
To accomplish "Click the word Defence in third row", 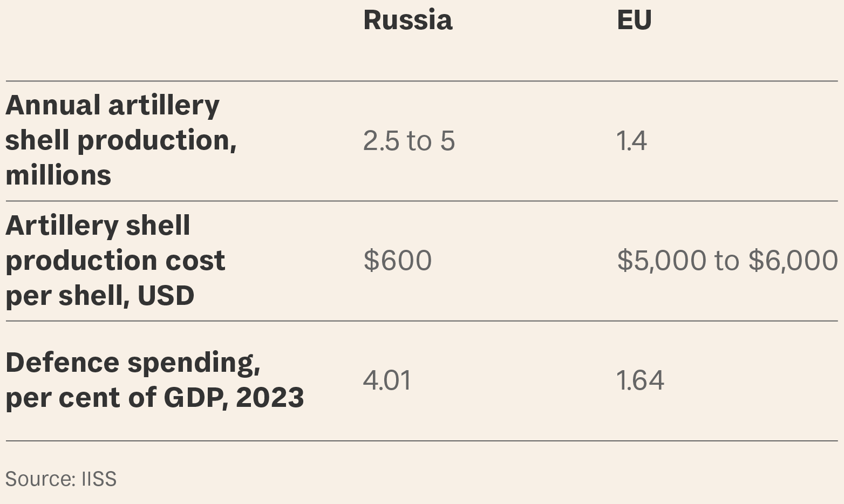I will tap(63, 363).
